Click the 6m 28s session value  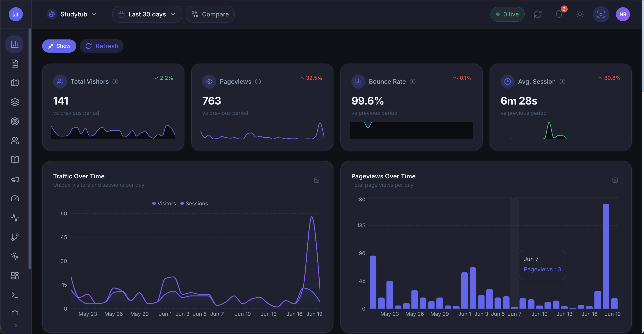coord(519,101)
